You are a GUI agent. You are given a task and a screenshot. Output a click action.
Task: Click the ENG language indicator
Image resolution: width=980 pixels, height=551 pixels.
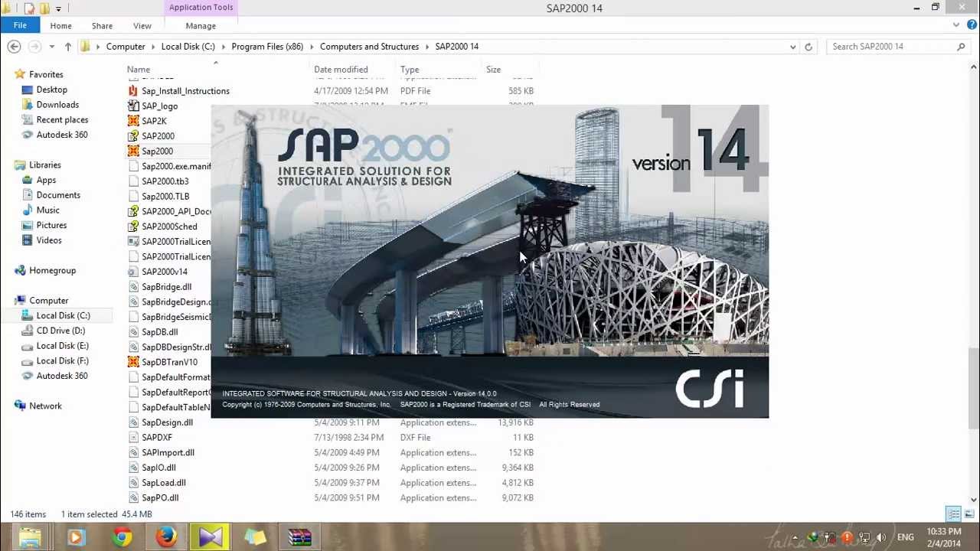click(905, 537)
